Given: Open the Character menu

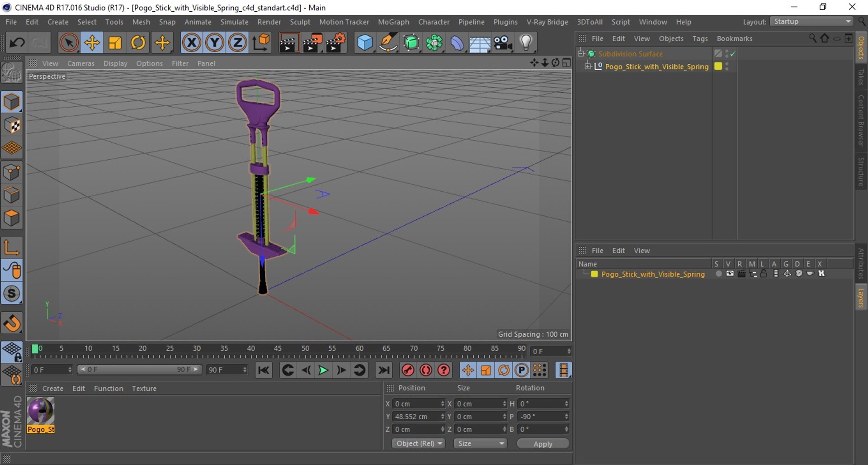Looking at the screenshot, I should pos(434,22).
